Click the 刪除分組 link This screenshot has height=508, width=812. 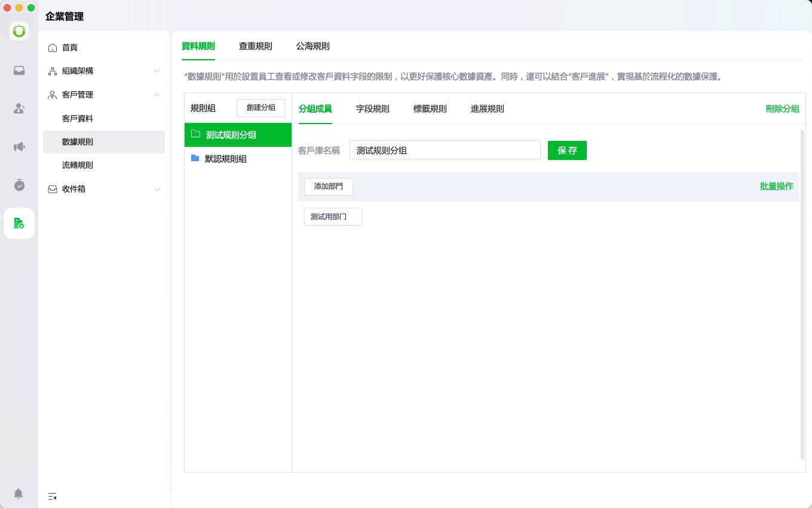point(782,109)
